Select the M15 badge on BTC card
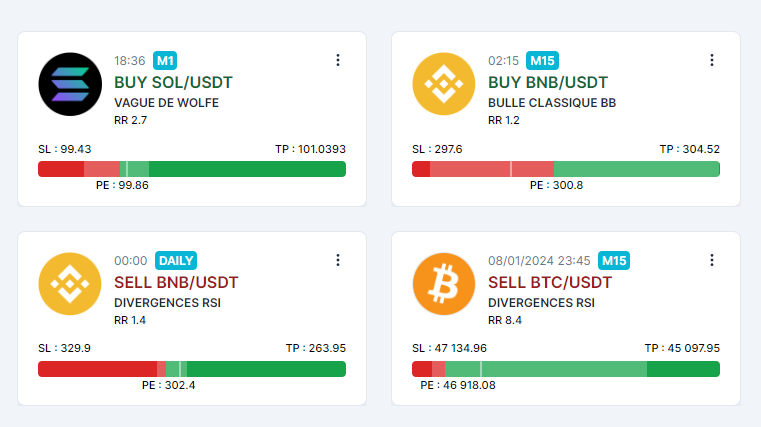761x427 pixels. click(x=614, y=261)
